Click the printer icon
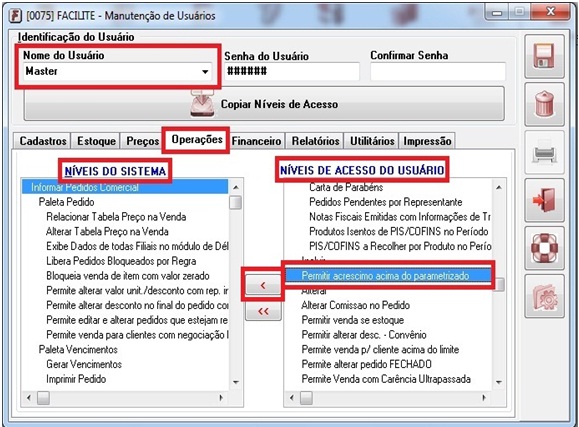The width and height of the screenshot is (579, 427). pos(544,152)
